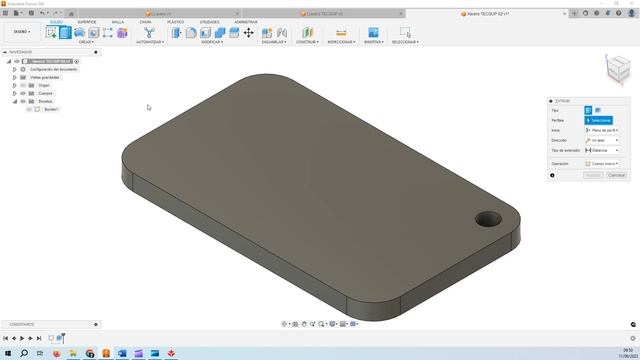Toggle visibility eye of Origen folder

tap(23, 85)
